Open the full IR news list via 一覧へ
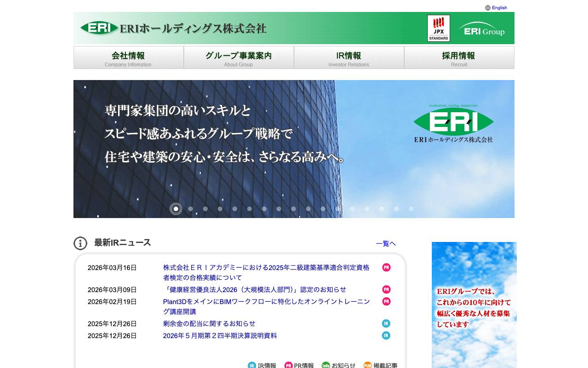The image size is (588, 368). click(386, 243)
